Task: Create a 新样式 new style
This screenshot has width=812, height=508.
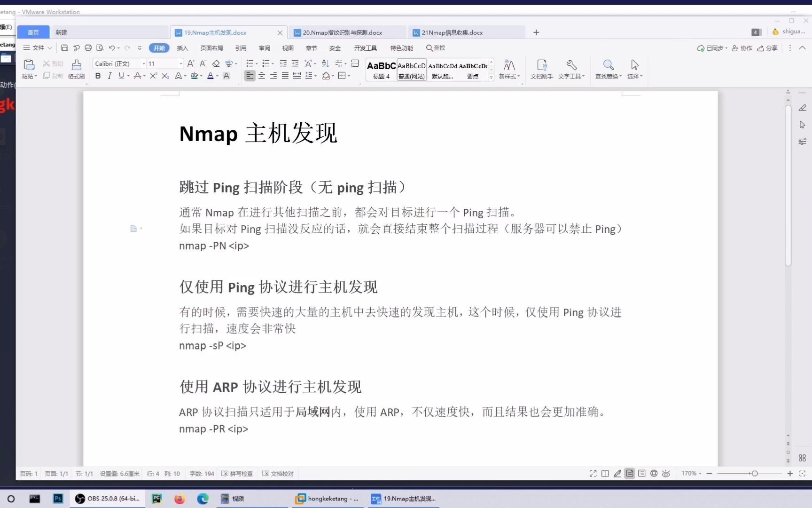Action: 509,69
